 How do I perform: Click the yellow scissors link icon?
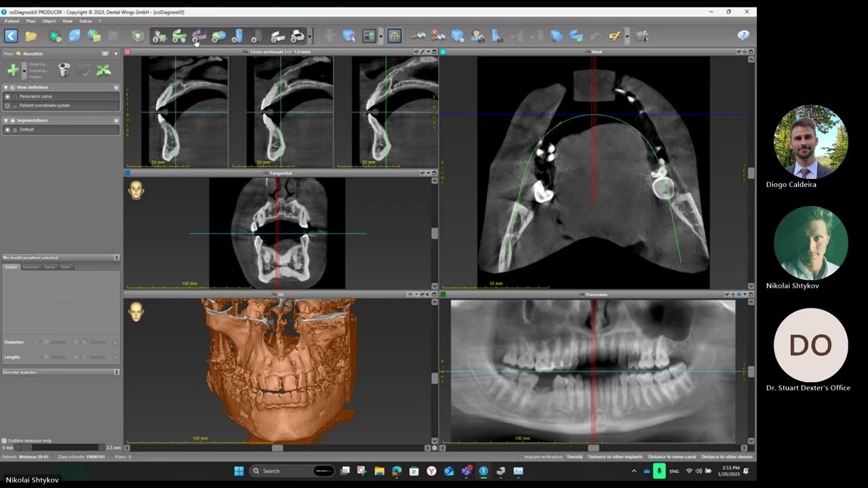615,36
